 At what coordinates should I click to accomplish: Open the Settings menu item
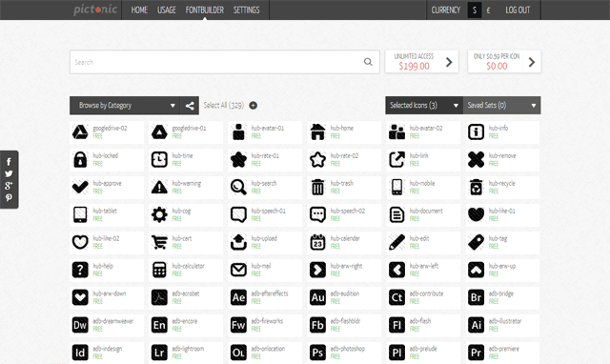click(246, 10)
